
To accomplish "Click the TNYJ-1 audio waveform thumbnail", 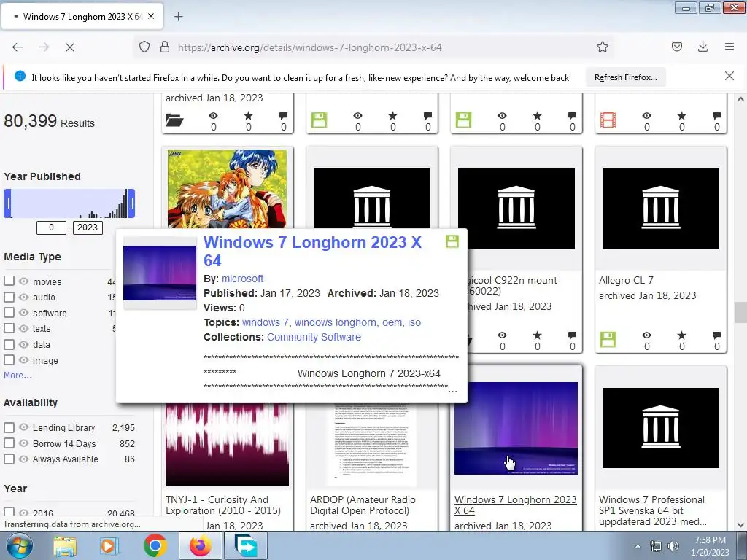I will (228, 445).
